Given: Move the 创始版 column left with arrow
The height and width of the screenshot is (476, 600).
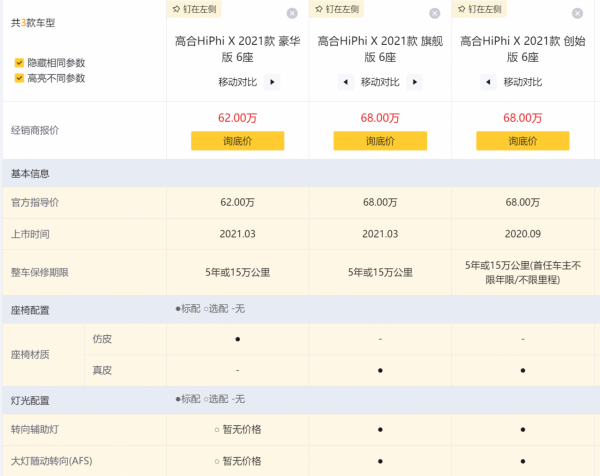Looking at the screenshot, I should coord(488,82).
